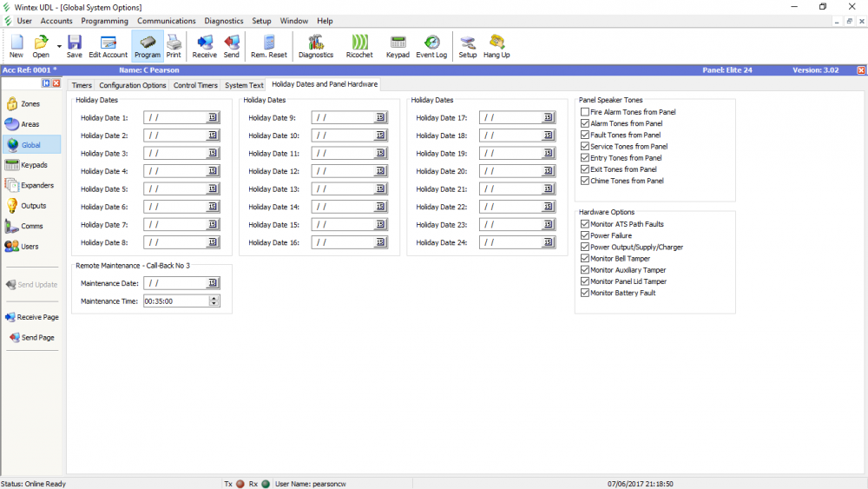Switch to the Control Timers tab
This screenshot has width=868, height=489.
coord(195,85)
